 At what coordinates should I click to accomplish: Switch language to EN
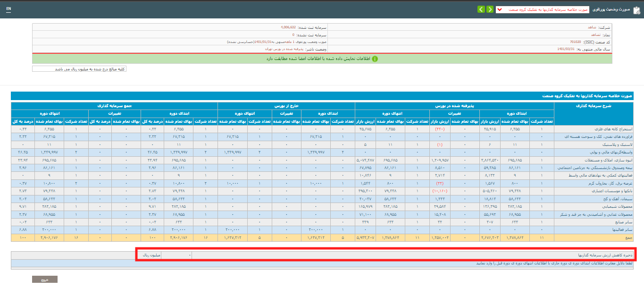(8, 9)
